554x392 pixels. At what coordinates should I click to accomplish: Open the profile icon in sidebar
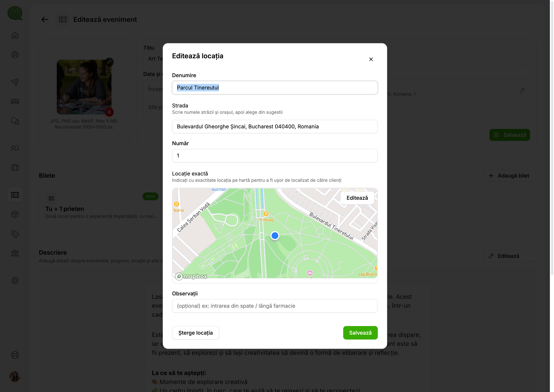(15, 55)
